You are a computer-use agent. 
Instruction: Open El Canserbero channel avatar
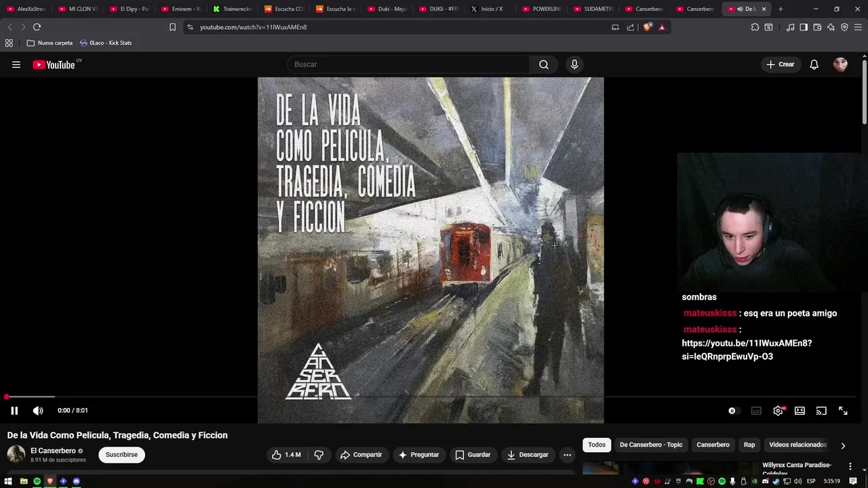(16, 454)
